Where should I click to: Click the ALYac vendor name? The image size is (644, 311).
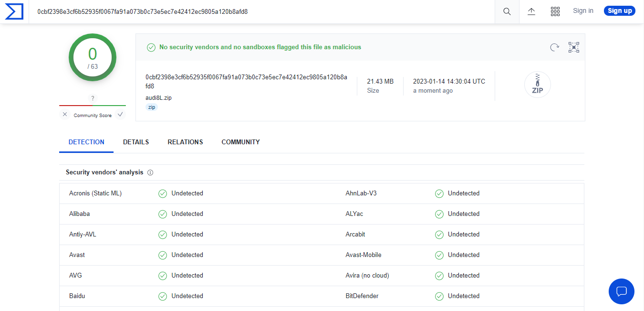pos(354,214)
